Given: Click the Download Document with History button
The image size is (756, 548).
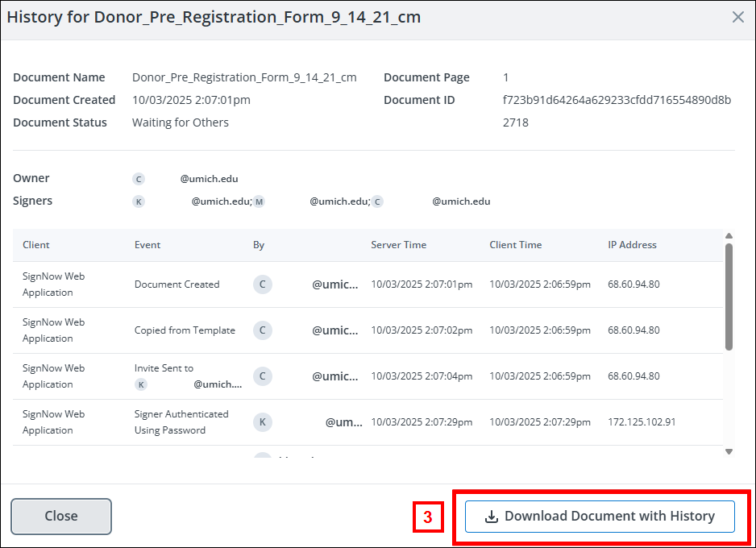Looking at the screenshot, I should 600,517.
